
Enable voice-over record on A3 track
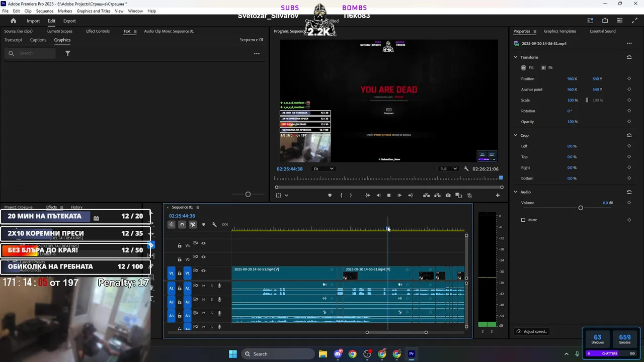(x=219, y=313)
